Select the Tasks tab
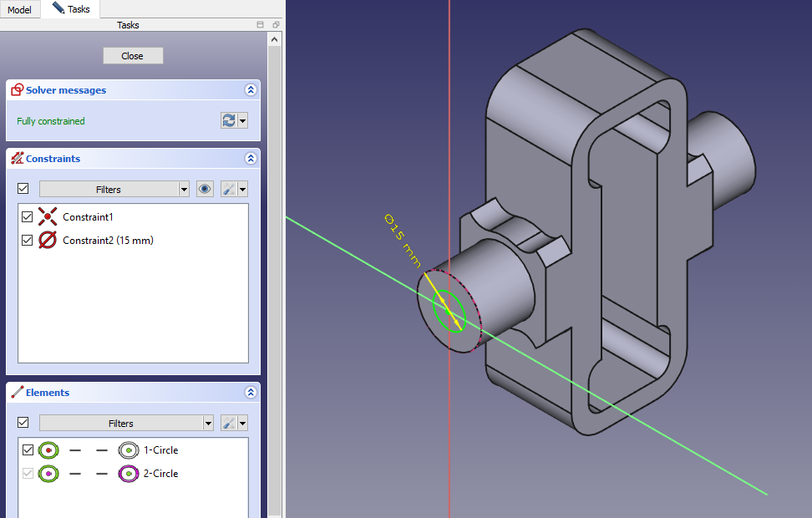Viewport: 812px width, 518px height. point(71,9)
